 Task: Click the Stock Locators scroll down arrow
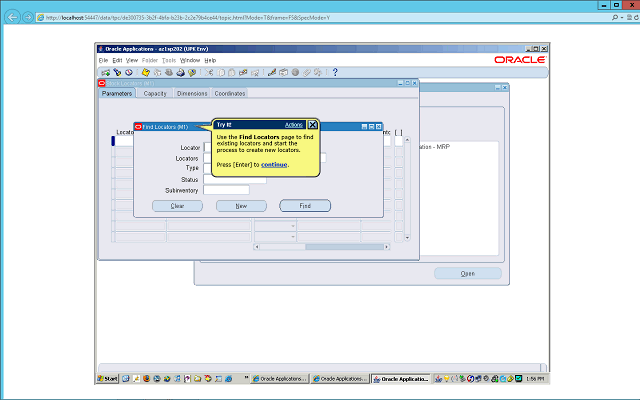point(407,238)
